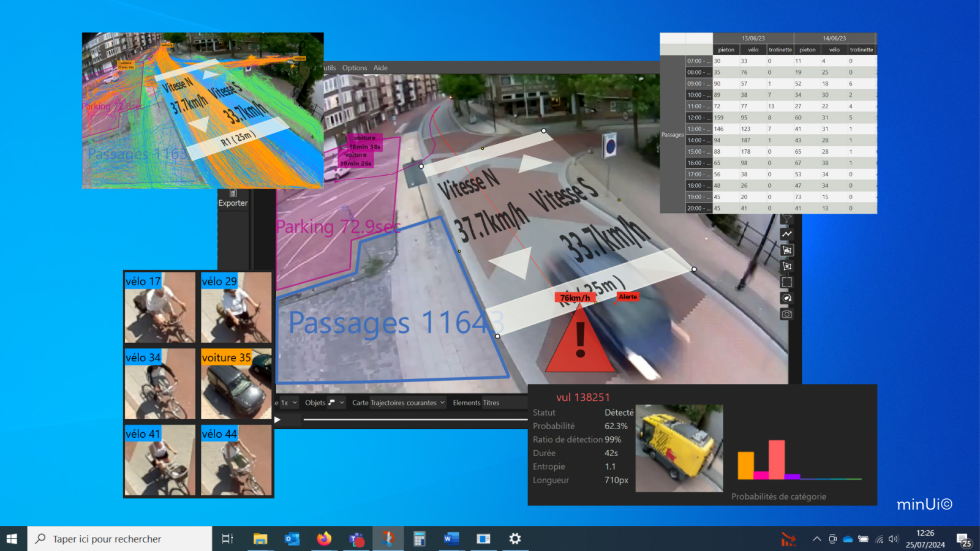Click the Exporter icon in the side panel
980x551 pixels.
point(233,198)
